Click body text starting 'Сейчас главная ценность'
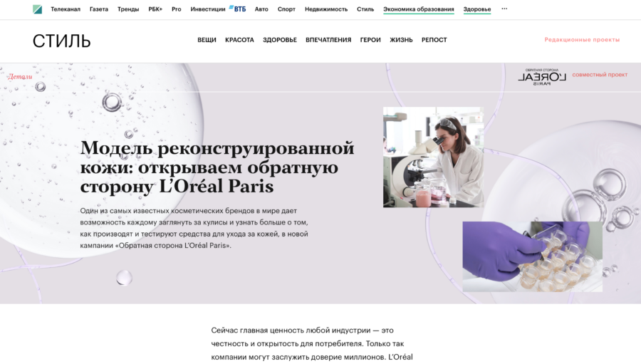641x364 pixels. [312, 343]
